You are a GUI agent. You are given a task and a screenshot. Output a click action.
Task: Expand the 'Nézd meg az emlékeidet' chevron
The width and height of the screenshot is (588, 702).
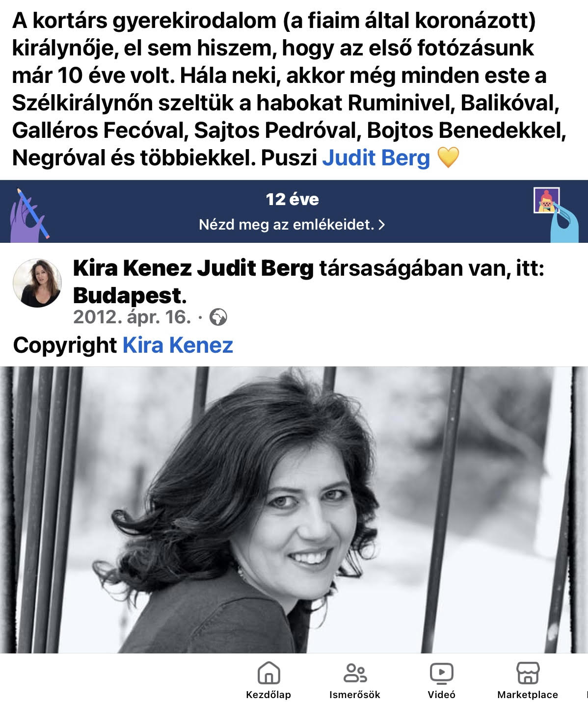pyautogui.click(x=382, y=225)
